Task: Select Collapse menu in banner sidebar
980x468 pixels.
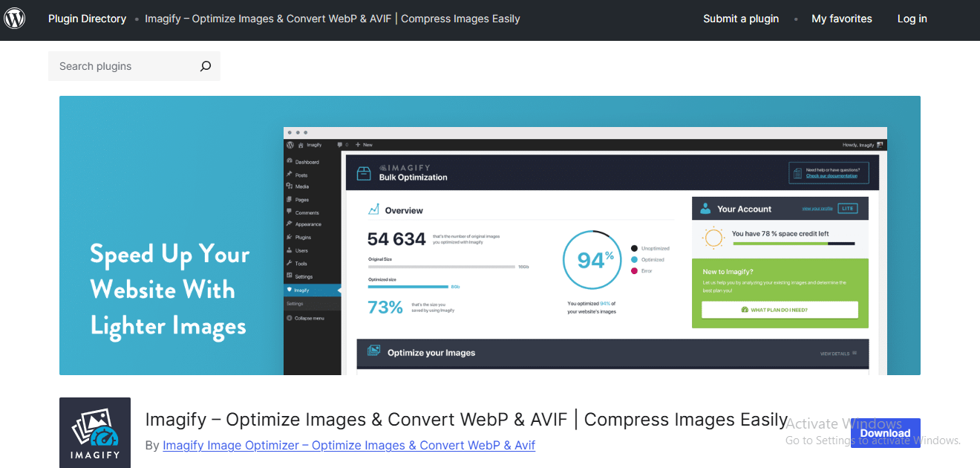Action: tap(308, 318)
